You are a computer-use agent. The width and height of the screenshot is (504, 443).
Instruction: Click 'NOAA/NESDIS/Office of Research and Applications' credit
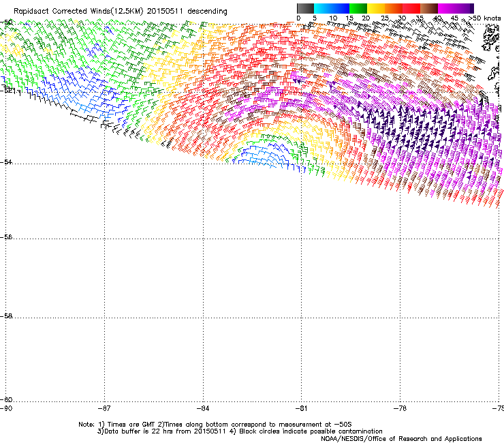(x=401, y=439)
